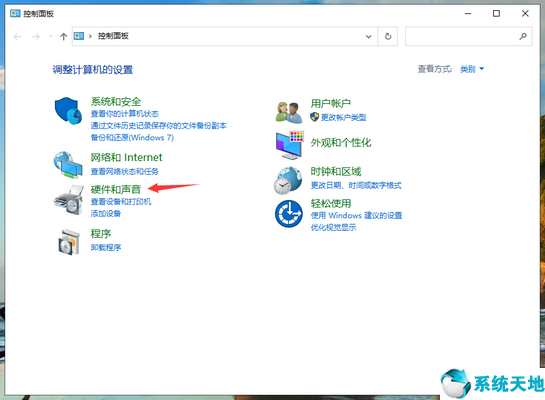Click the 硬件和声音 heading link
545x400 pixels.
[x=116, y=189]
